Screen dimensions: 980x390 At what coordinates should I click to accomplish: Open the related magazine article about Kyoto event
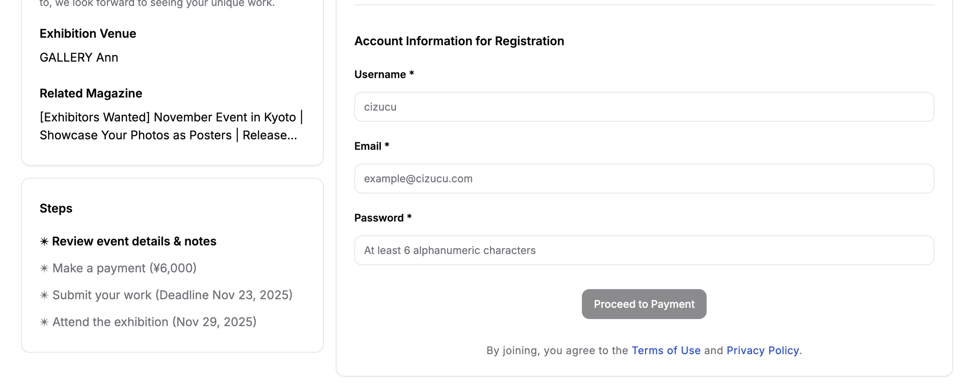[x=170, y=126]
